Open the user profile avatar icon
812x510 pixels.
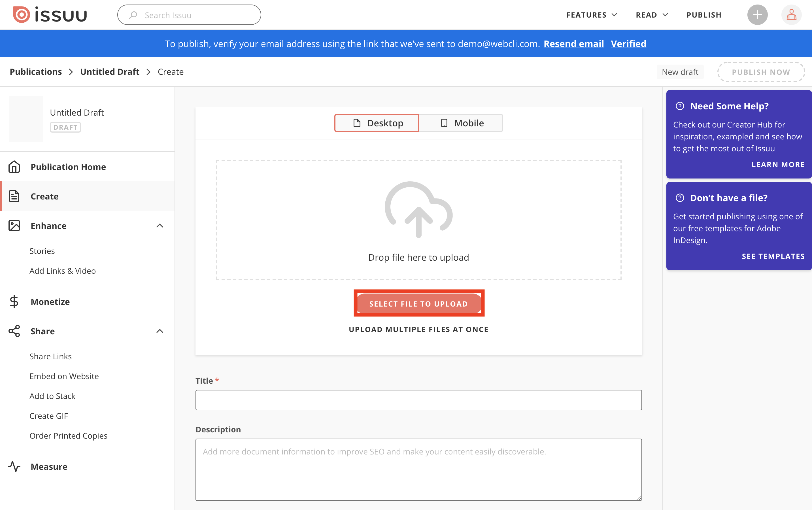pos(791,15)
